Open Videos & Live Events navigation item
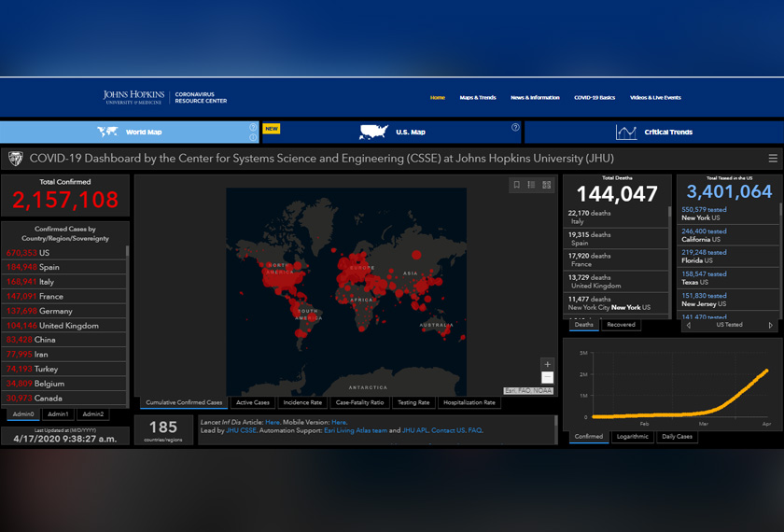784x532 pixels. click(x=655, y=97)
